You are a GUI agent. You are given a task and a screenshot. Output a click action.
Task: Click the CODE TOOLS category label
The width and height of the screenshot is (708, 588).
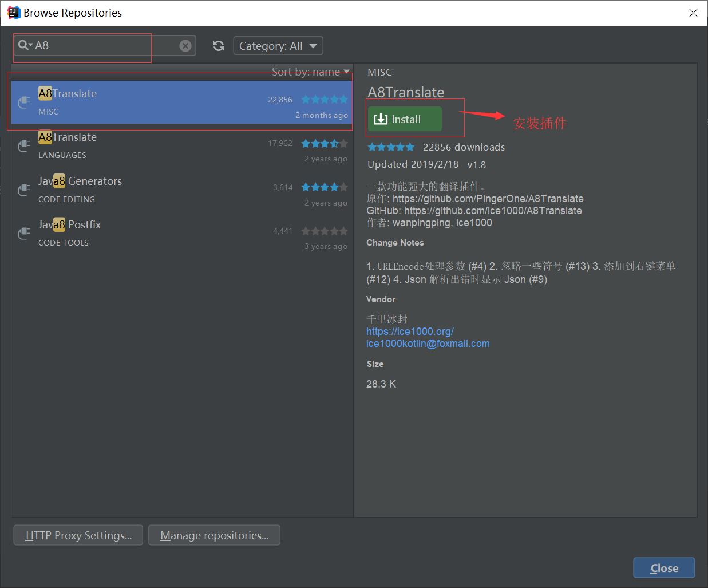coord(64,243)
